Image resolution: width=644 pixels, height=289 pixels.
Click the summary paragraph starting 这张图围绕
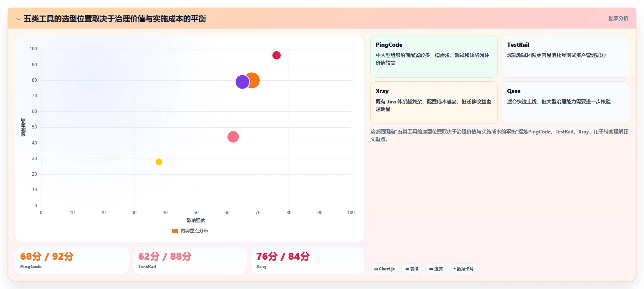point(499,135)
